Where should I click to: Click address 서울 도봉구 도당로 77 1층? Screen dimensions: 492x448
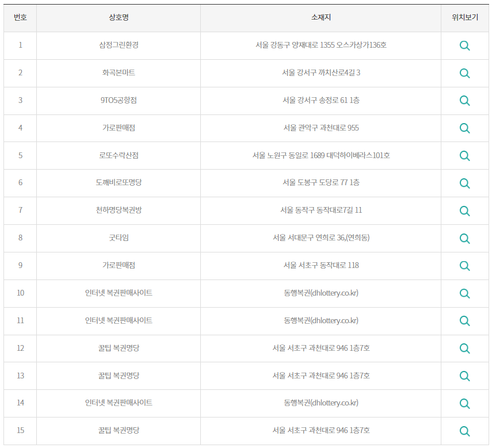click(321, 182)
